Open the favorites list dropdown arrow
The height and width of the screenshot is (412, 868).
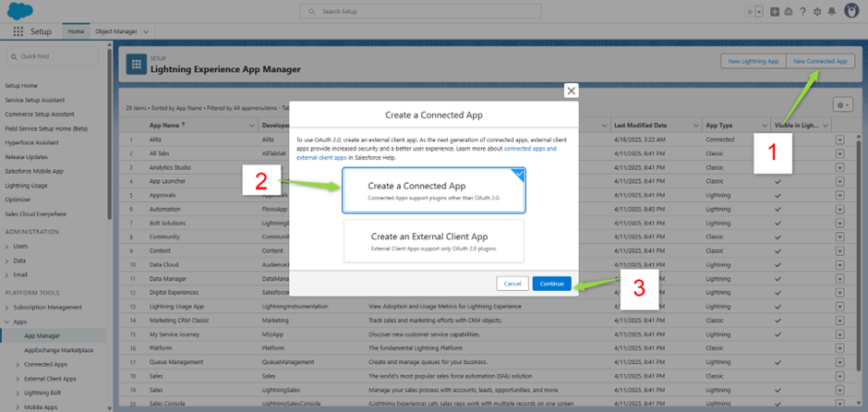click(x=758, y=11)
